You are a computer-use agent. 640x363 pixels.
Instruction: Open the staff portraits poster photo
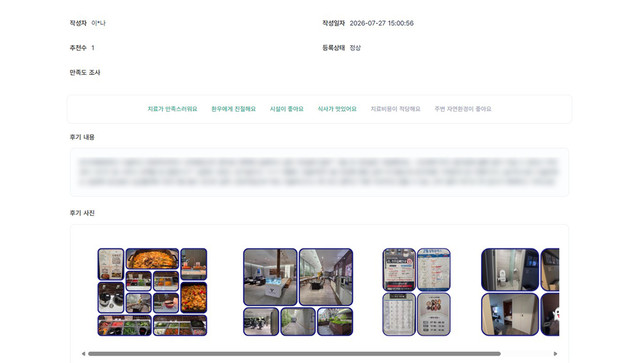434,314
